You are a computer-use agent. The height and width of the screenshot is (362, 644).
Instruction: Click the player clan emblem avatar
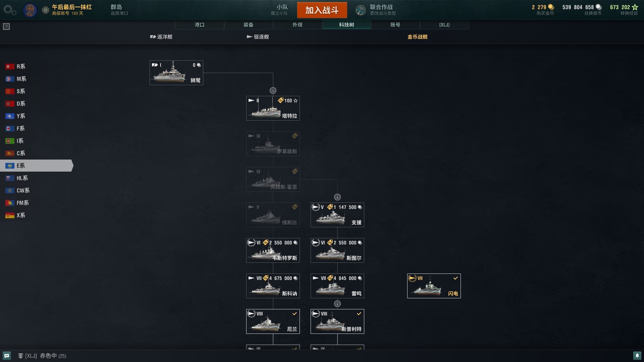(30, 10)
